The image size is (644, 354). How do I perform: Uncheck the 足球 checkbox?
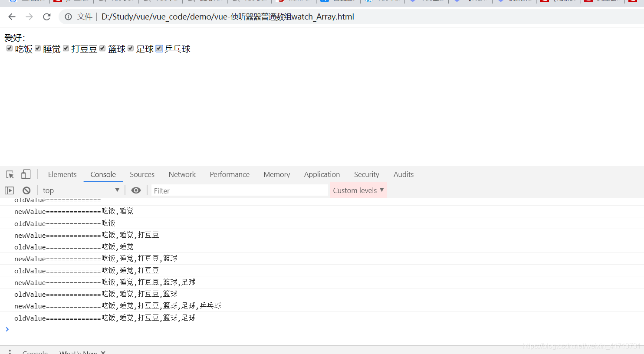(x=131, y=48)
